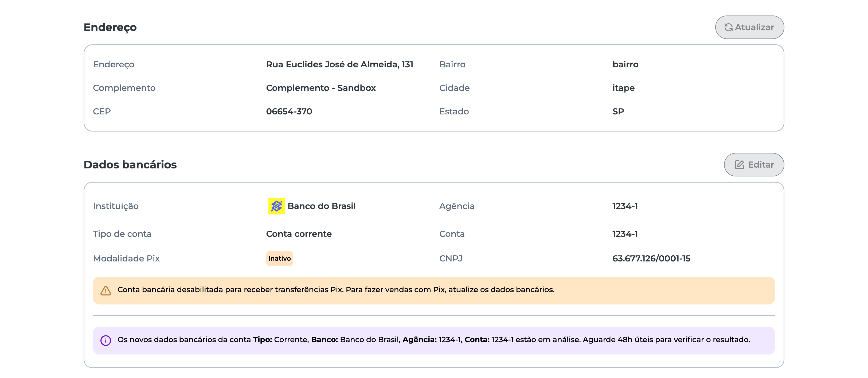
Task: Click the Editar pencil icon
Action: (x=739, y=165)
